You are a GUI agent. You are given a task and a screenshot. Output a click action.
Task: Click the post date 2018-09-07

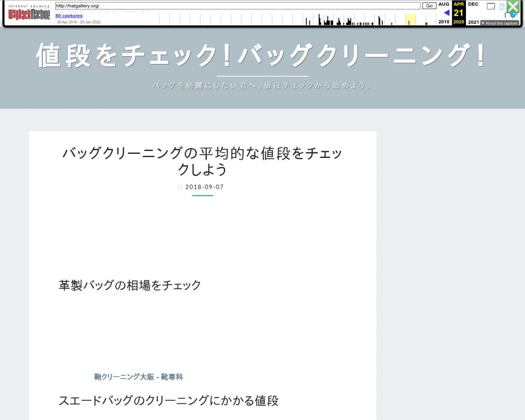(x=204, y=187)
